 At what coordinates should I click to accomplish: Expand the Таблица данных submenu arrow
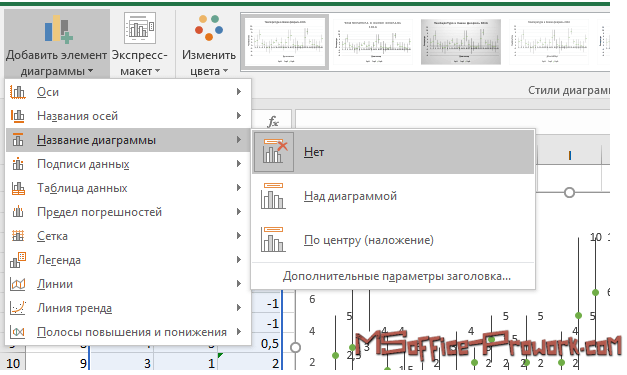[x=239, y=188]
